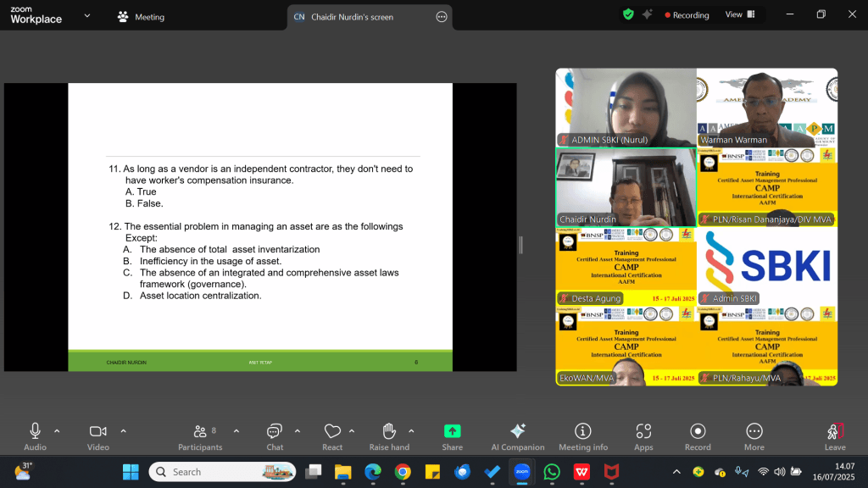Image resolution: width=868 pixels, height=488 pixels.
Task: Click 'Asset location centralization.' on slide
Action: coord(200,296)
